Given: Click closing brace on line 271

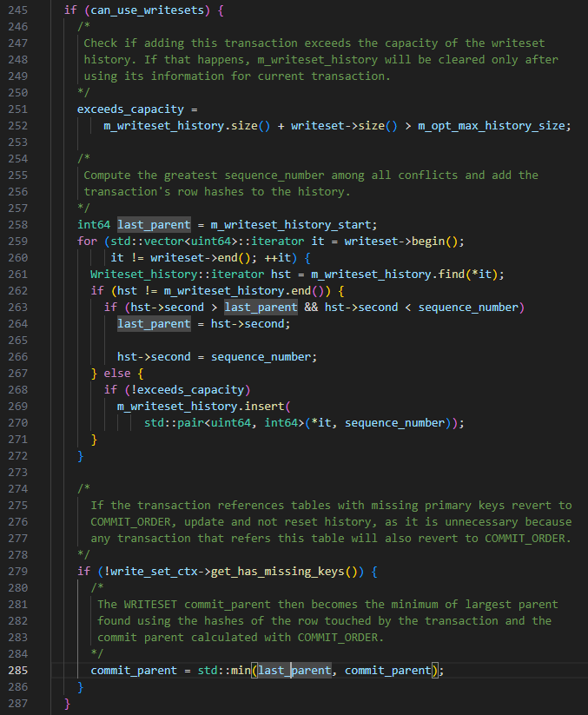Looking at the screenshot, I should pyautogui.click(x=94, y=440).
